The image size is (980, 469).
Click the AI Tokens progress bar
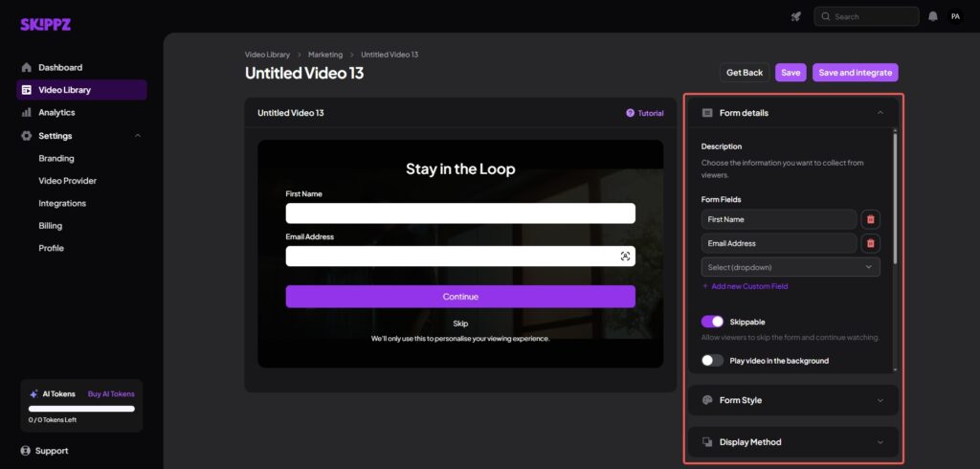click(x=81, y=408)
